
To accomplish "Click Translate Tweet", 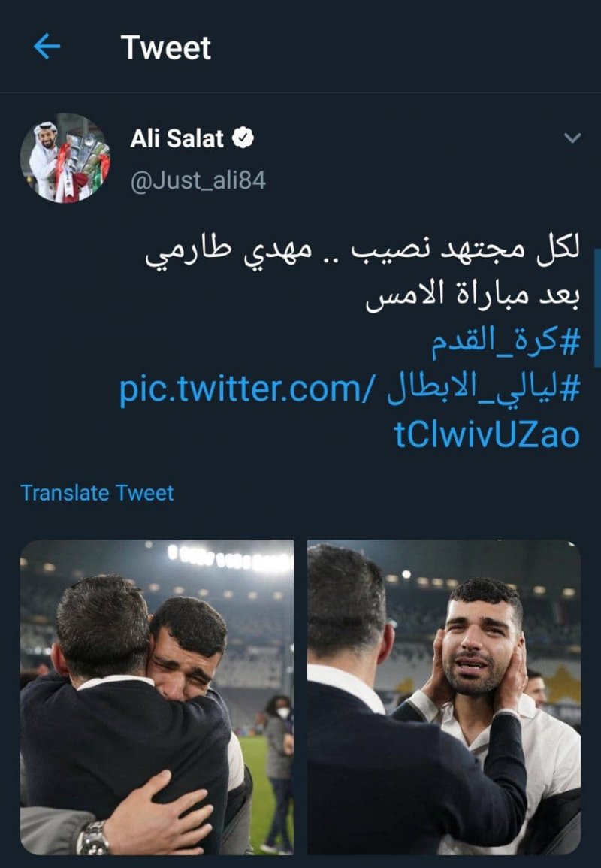I will tap(97, 493).
